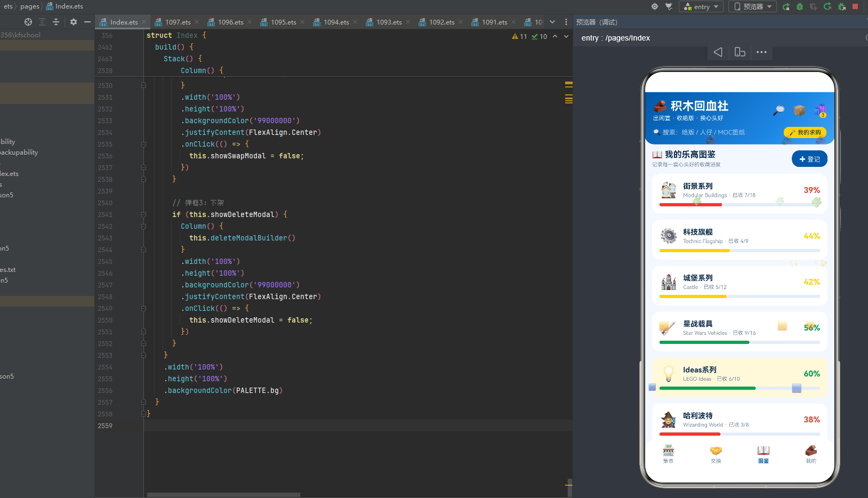Tap the blue 登记 button
The image size is (868, 498).
point(809,159)
